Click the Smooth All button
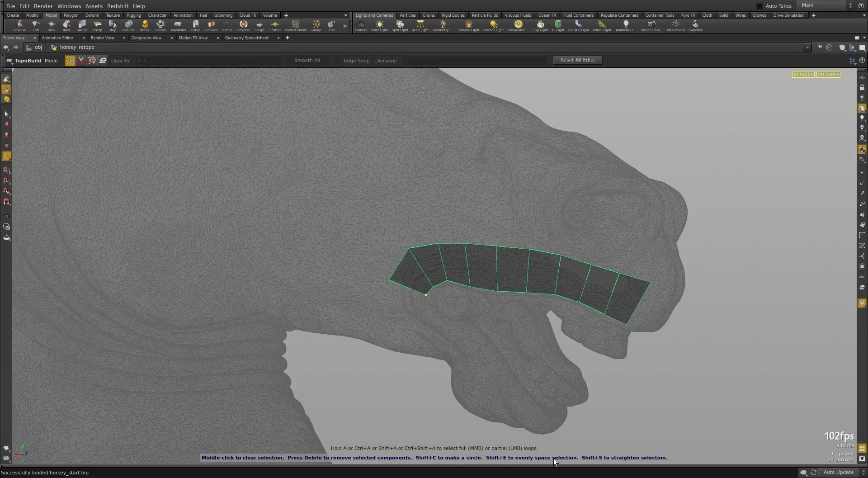The height and width of the screenshot is (478, 868). pos(307,60)
